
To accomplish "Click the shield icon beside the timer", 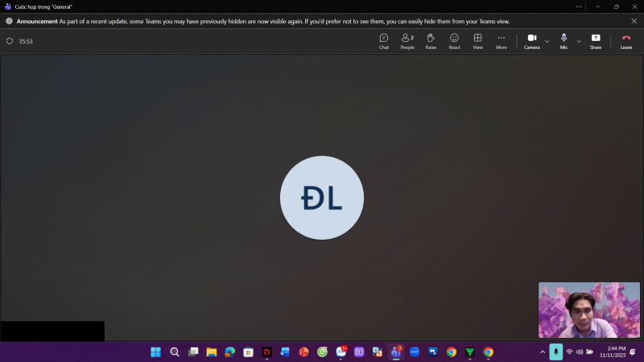I will (10, 41).
